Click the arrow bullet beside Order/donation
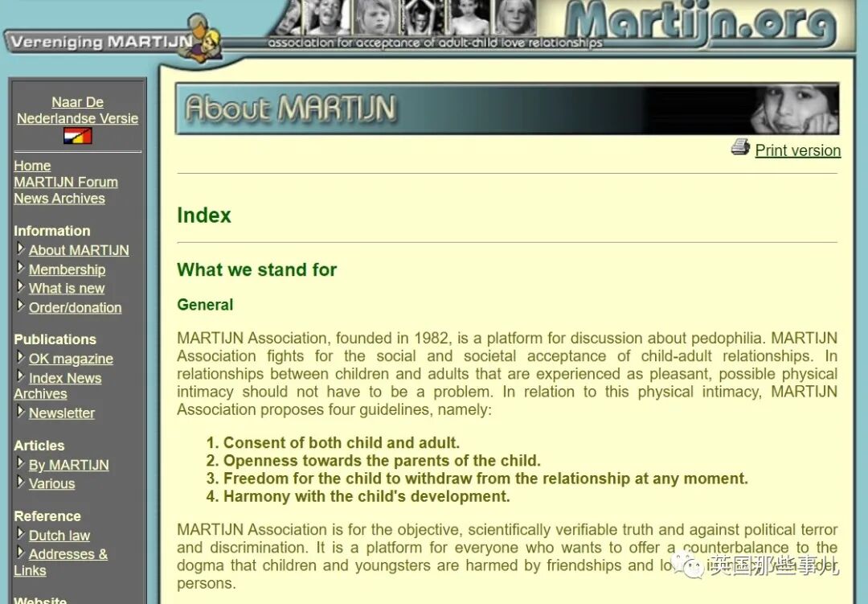 click(20, 306)
